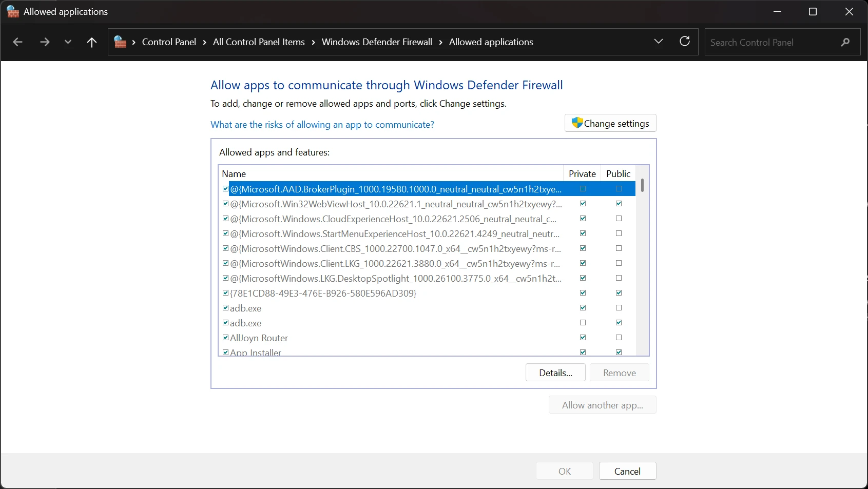
Task: Expand chevron after Control Panel breadcrumb
Action: (205, 42)
